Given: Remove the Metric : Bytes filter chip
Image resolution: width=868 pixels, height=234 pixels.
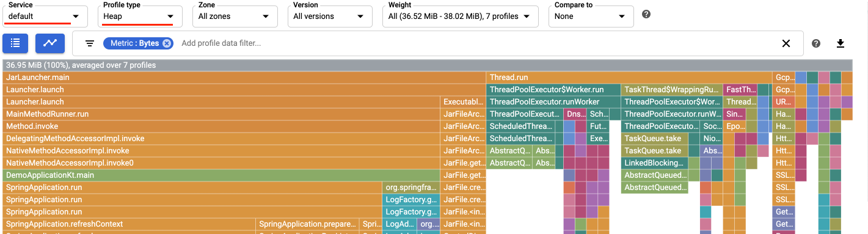Looking at the screenshot, I should pyautogui.click(x=167, y=43).
